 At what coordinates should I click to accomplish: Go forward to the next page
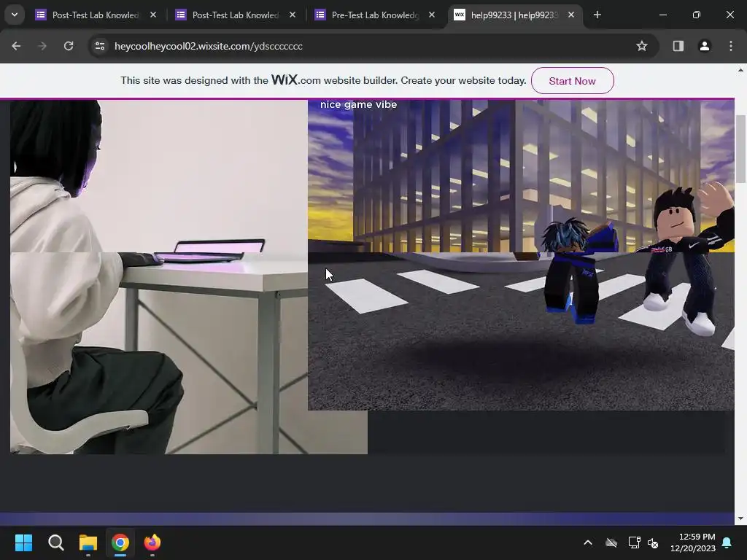coord(42,46)
